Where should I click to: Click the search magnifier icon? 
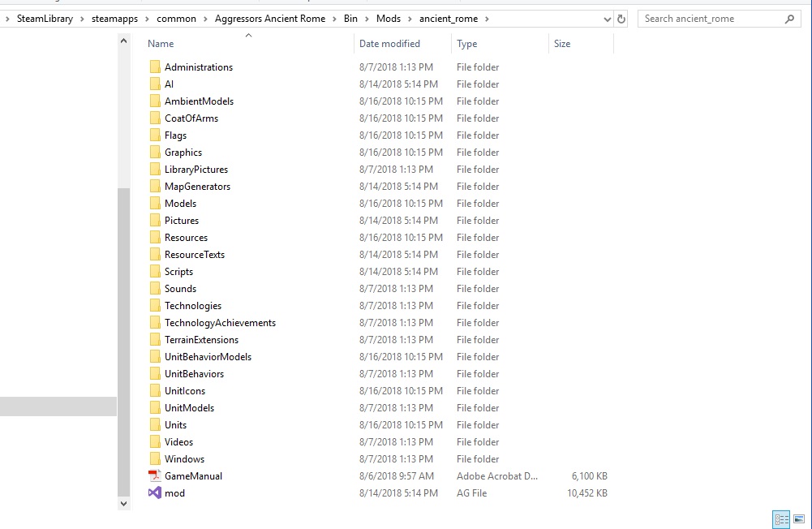pos(789,19)
